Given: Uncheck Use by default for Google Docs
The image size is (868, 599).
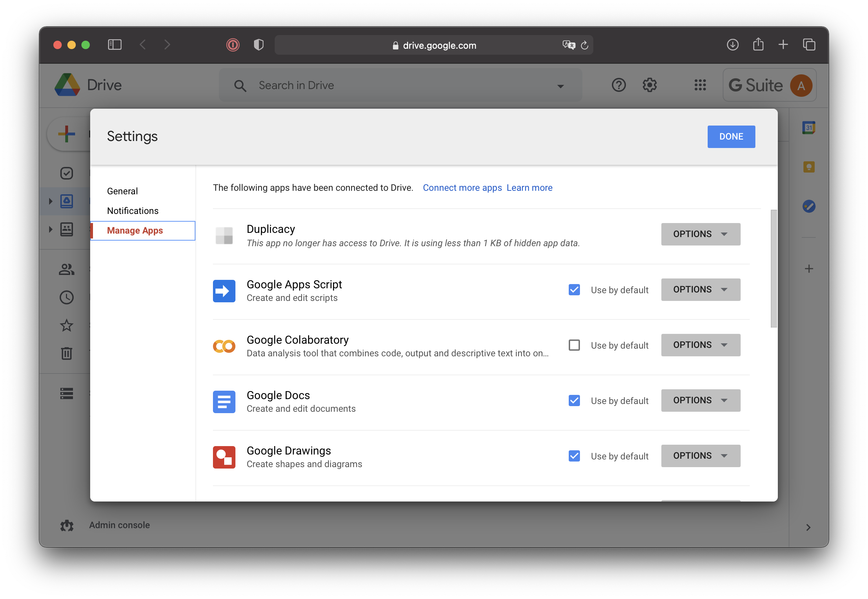Looking at the screenshot, I should 574,401.
